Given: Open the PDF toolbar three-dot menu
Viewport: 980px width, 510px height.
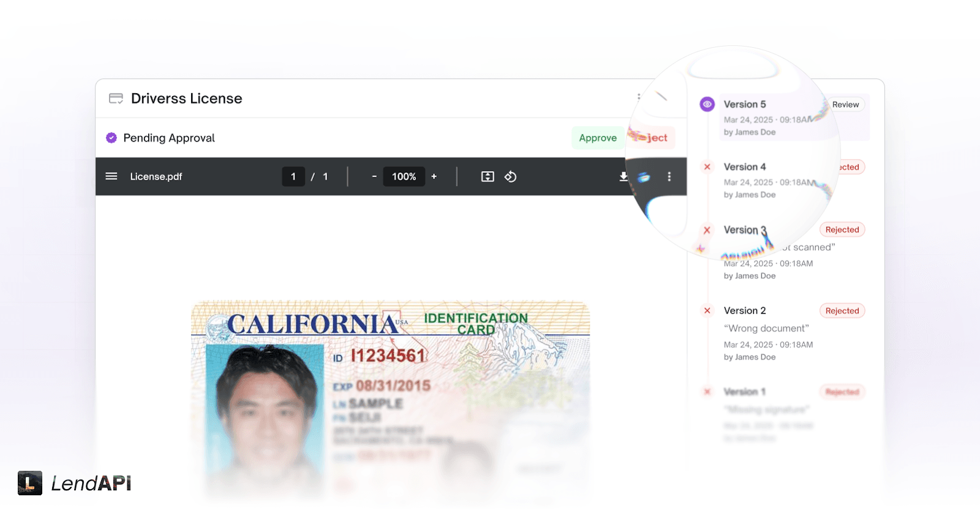Looking at the screenshot, I should [669, 177].
